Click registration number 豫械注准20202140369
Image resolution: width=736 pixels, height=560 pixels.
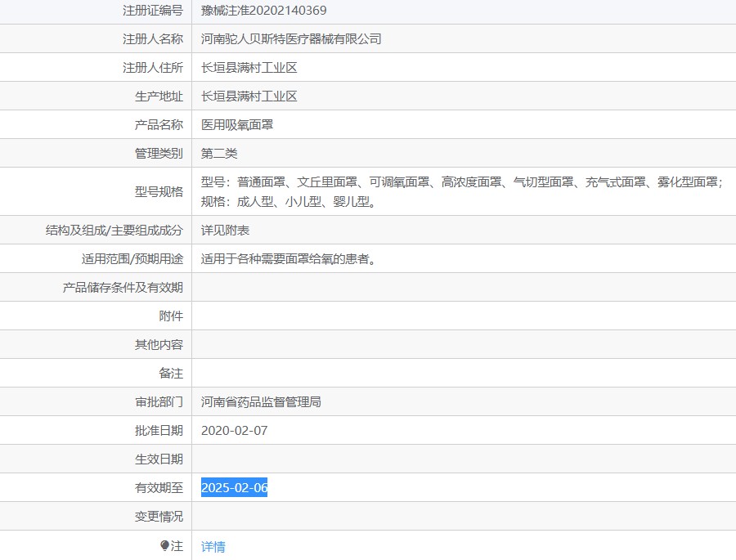[264, 11]
